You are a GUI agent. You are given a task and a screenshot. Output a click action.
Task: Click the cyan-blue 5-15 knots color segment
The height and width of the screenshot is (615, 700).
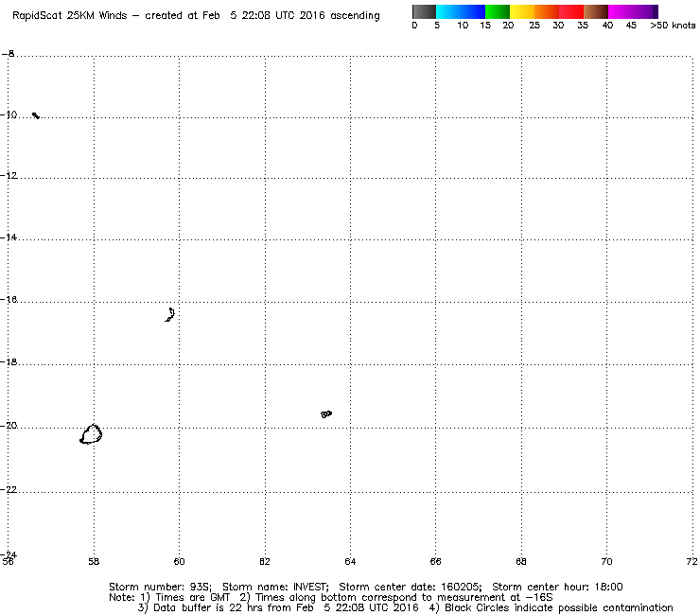click(x=461, y=11)
